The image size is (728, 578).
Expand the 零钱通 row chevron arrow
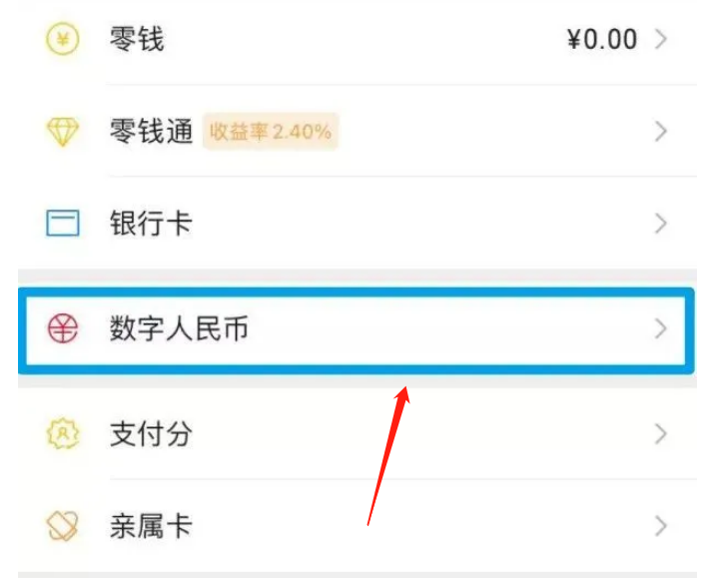[660, 132]
